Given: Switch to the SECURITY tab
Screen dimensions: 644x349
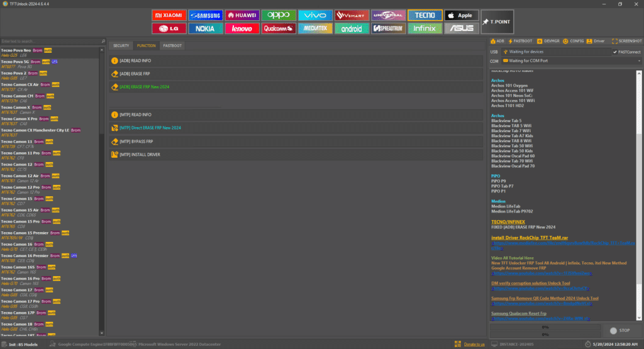Looking at the screenshot, I should pos(121,45).
